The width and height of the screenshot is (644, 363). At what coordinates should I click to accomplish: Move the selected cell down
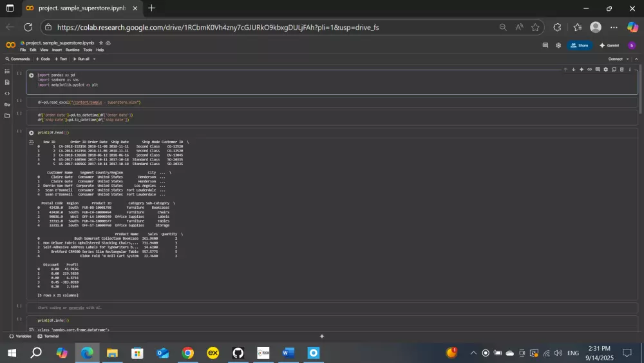[573, 70]
